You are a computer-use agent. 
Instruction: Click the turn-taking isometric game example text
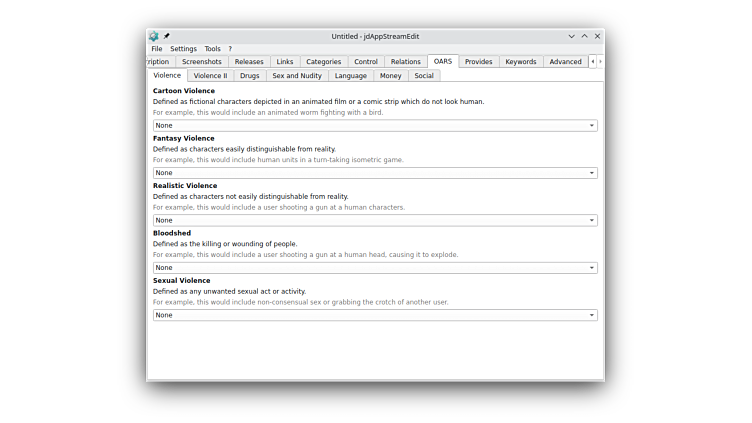click(x=278, y=160)
